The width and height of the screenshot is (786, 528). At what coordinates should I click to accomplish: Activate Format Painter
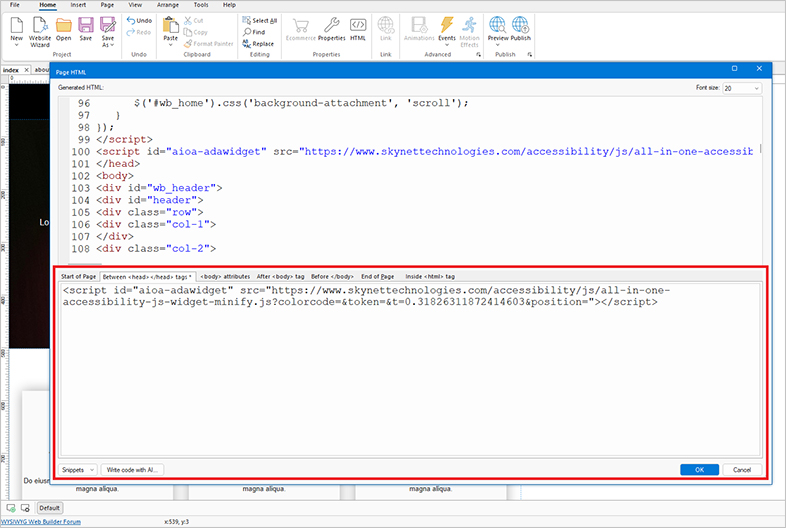coord(209,44)
